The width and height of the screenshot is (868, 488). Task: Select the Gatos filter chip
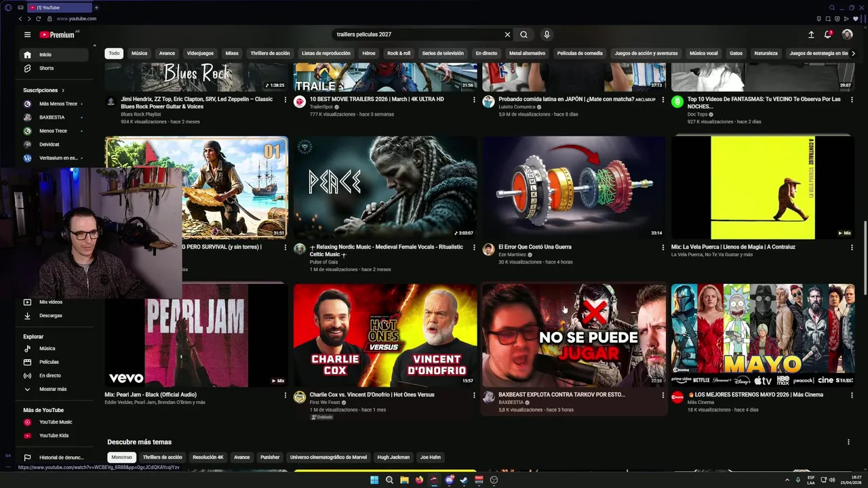pyautogui.click(x=736, y=53)
